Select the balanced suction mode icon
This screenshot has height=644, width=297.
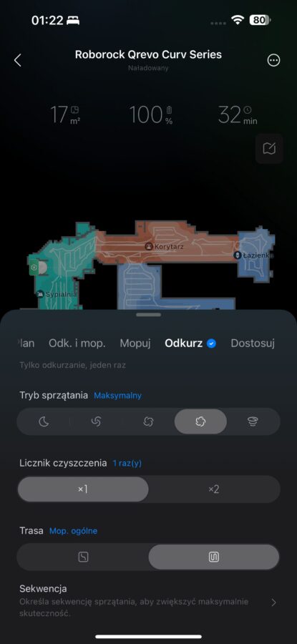pyautogui.click(x=96, y=421)
